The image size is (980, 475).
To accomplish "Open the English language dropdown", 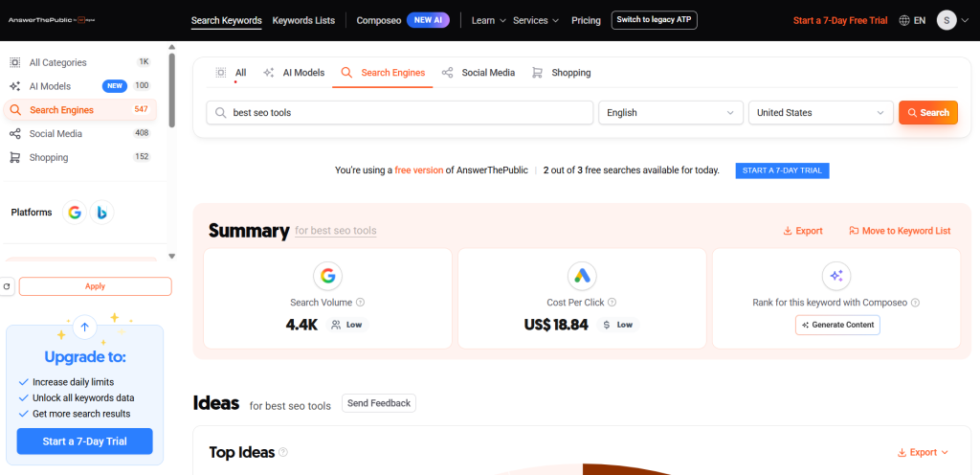I will pyautogui.click(x=671, y=112).
